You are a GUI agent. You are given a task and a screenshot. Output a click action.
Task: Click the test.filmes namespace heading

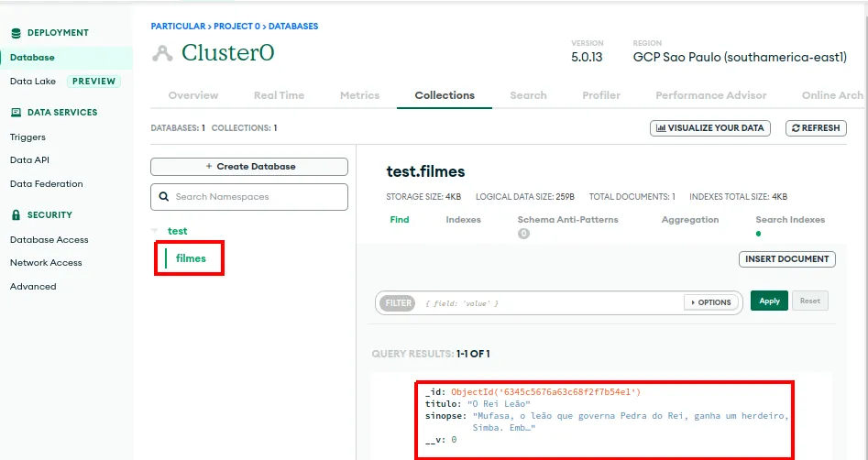(425, 171)
